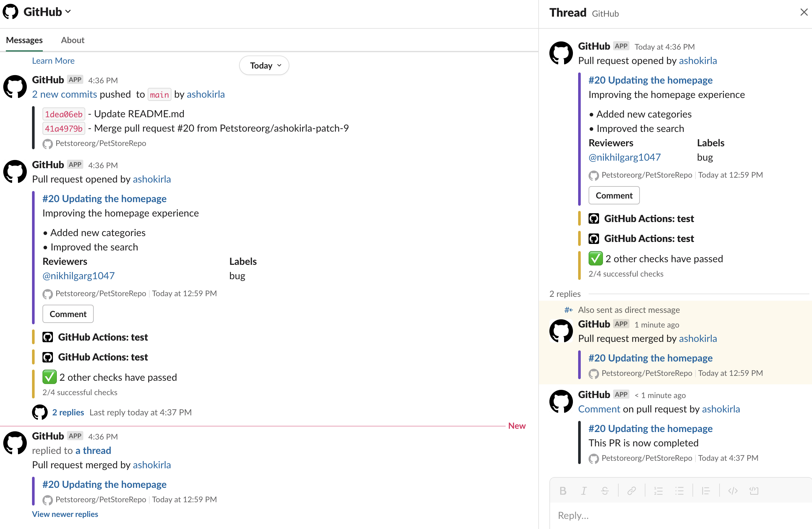Viewport: 812px width, 529px height.
Task: Start an ordered list in reply
Action: (x=658, y=491)
